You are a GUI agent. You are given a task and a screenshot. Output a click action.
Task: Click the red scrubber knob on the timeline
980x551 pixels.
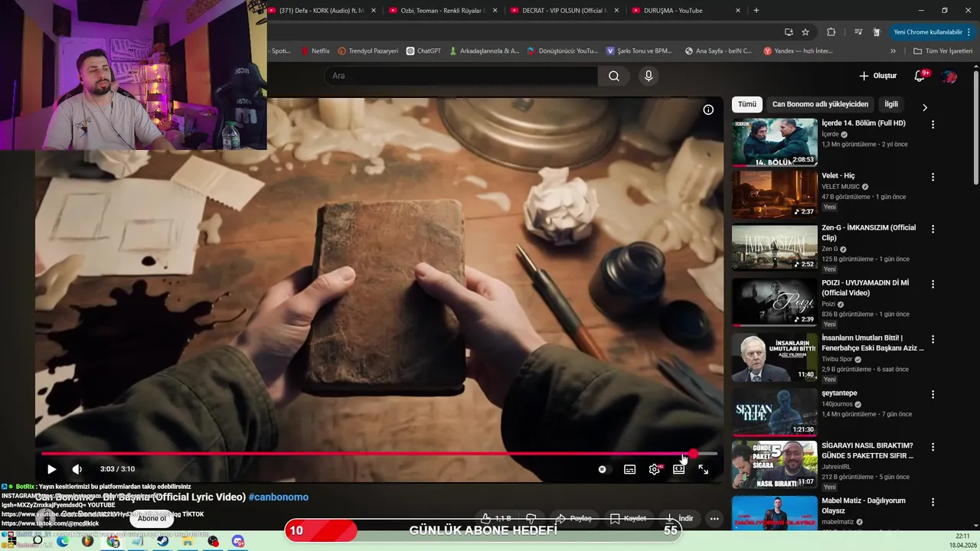point(693,454)
